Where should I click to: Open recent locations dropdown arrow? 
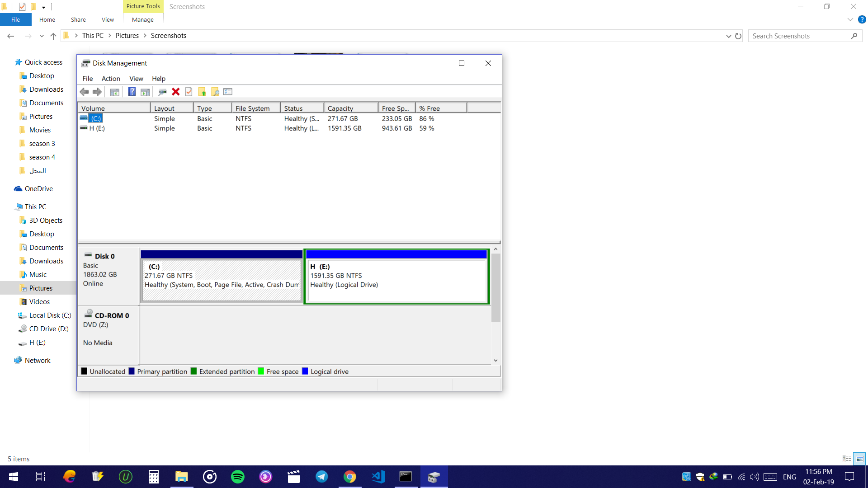coord(42,36)
